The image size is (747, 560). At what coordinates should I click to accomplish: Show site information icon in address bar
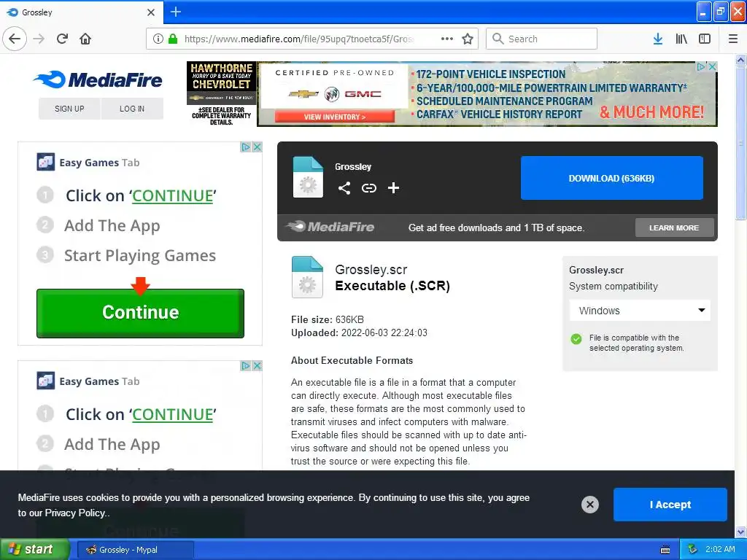[x=158, y=39]
